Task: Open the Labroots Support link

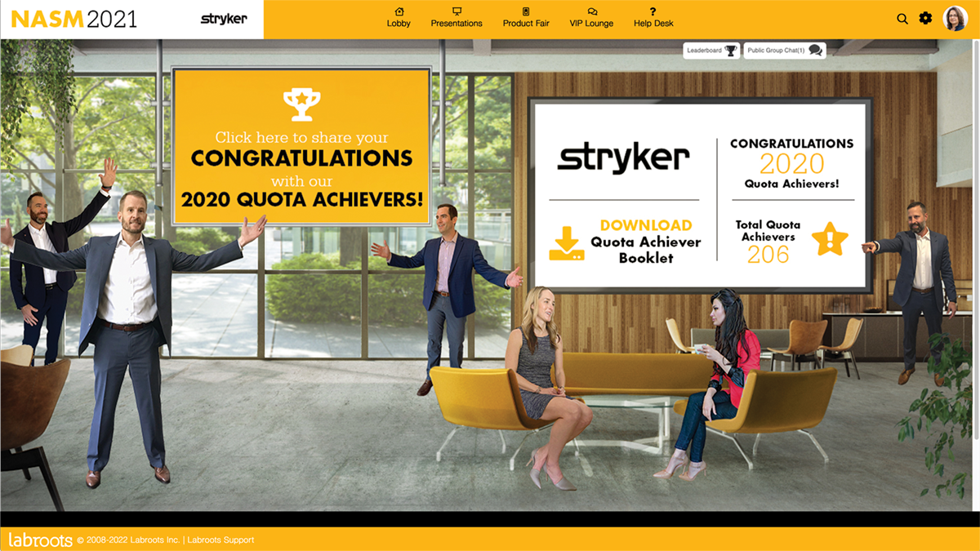Action: point(221,540)
